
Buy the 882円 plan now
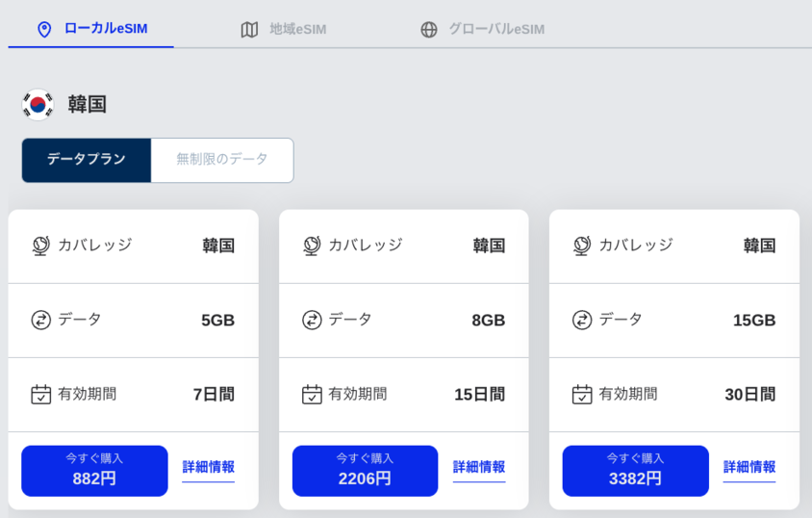[x=95, y=471]
